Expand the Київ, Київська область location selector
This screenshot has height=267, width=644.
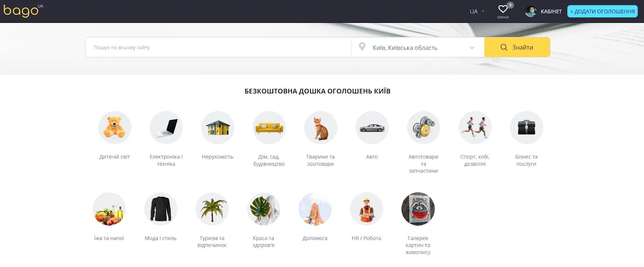[x=418, y=47]
